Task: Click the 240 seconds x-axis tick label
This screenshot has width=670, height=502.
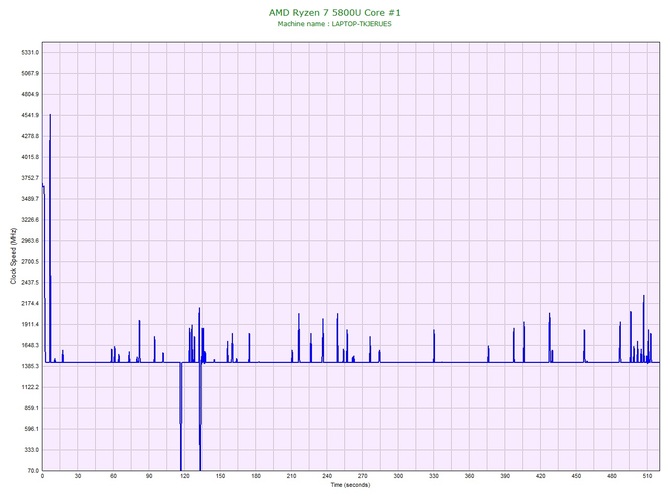Action: 327,476
